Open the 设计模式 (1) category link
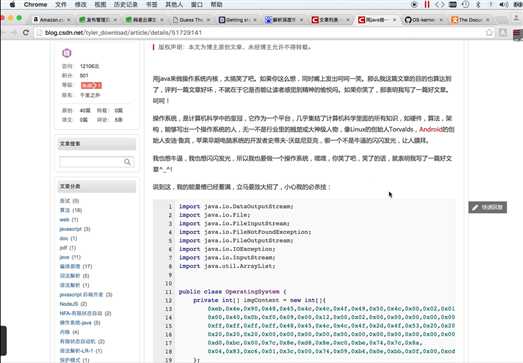Image resolution: width=523 pixels, height=363 pixels. point(74,360)
